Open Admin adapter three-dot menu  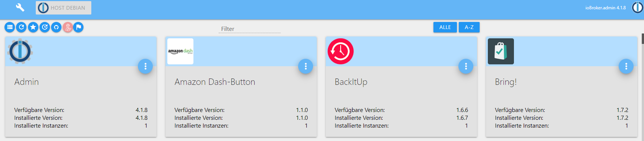(145, 66)
